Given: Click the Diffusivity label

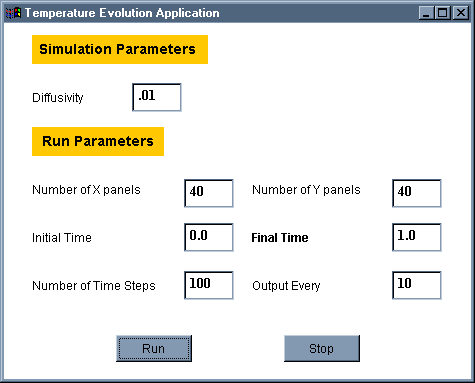Looking at the screenshot, I should [58, 98].
